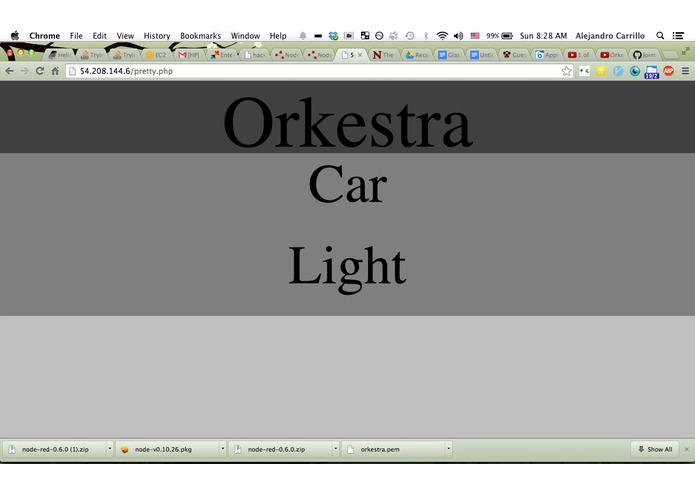This screenshot has width=695, height=494.
Task: Click the Wi-Fi status icon
Action: pyautogui.click(x=442, y=35)
